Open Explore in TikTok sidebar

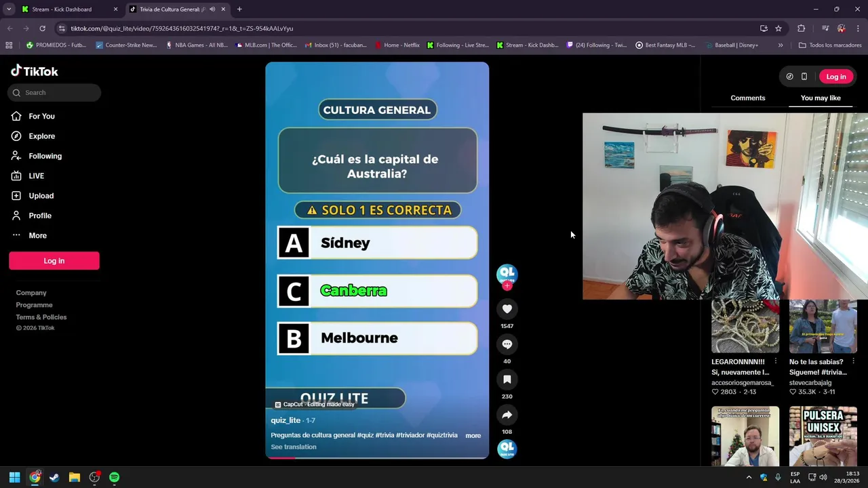[x=41, y=136]
